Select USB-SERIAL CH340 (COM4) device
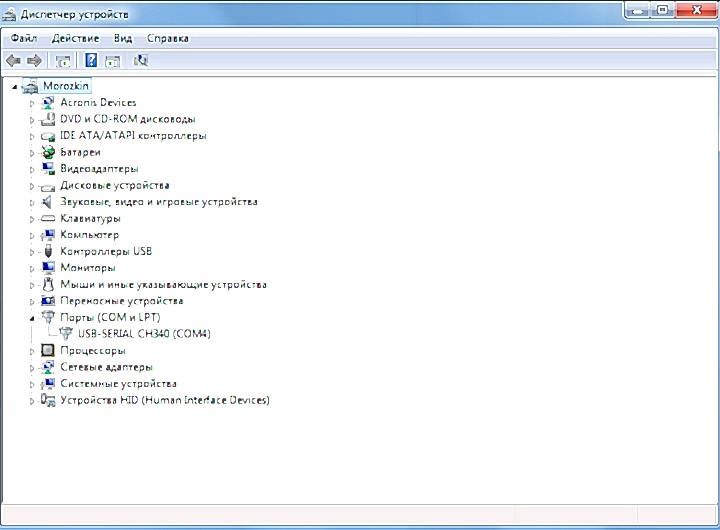This screenshot has width=720, height=530. coord(144,334)
